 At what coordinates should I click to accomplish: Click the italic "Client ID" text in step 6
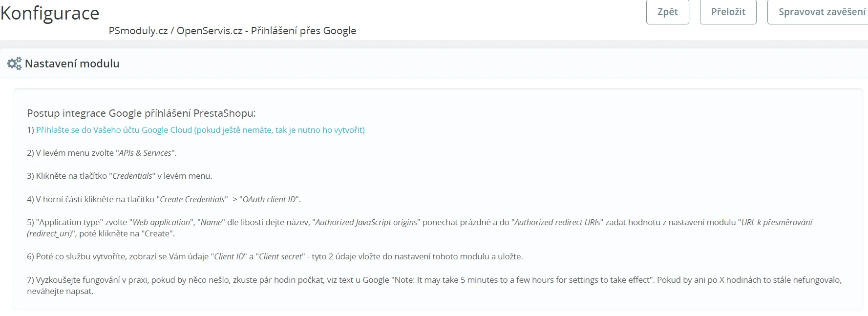[x=229, y=256]
